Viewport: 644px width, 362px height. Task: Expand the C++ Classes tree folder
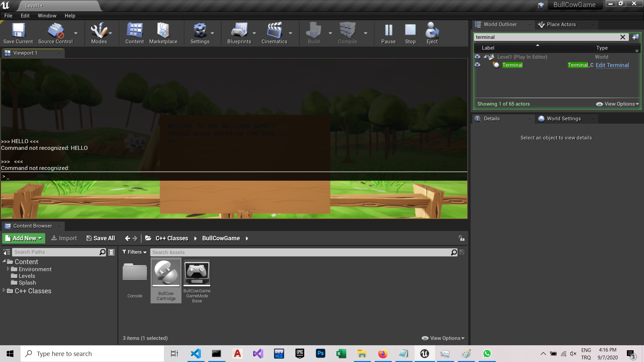point(4,291)
